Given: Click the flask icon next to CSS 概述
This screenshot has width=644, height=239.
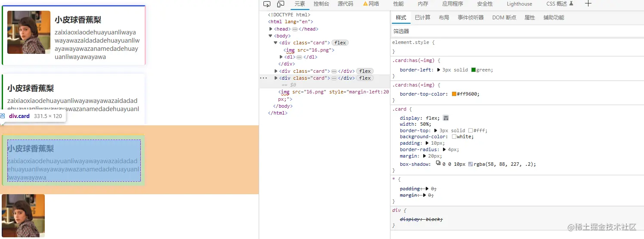Looking at the screenshot, I should (572, 3).
